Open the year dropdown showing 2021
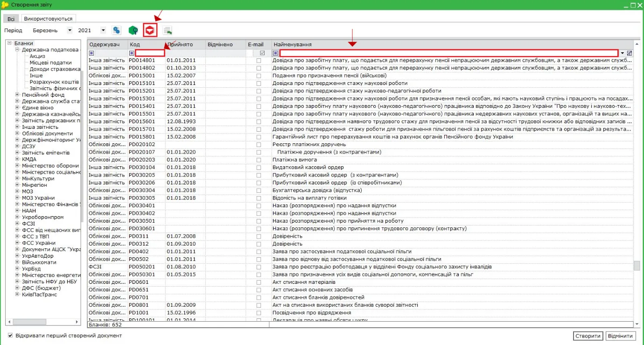 point(103,30)
